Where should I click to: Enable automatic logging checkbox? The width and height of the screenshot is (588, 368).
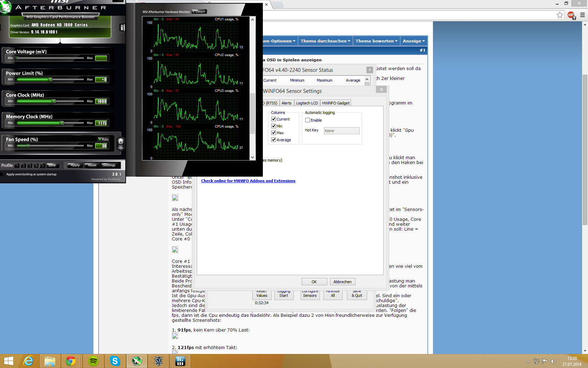point(307,120)
